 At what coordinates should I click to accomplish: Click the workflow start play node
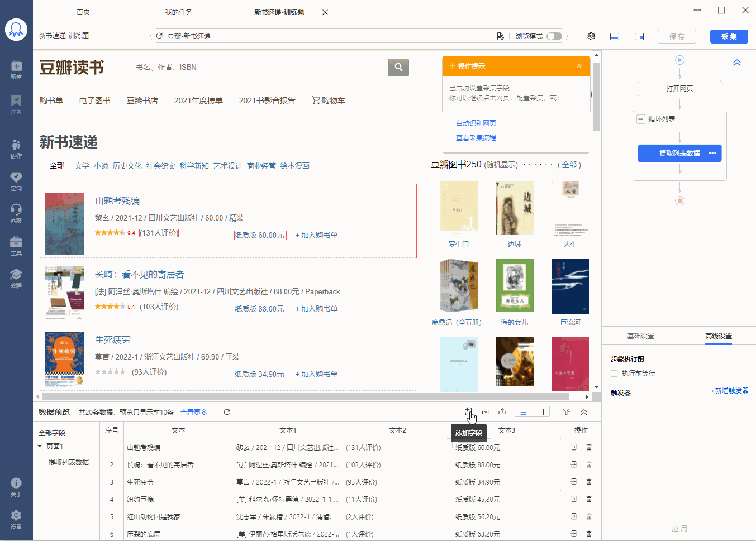pyautogui.click(x=679, y=60)
